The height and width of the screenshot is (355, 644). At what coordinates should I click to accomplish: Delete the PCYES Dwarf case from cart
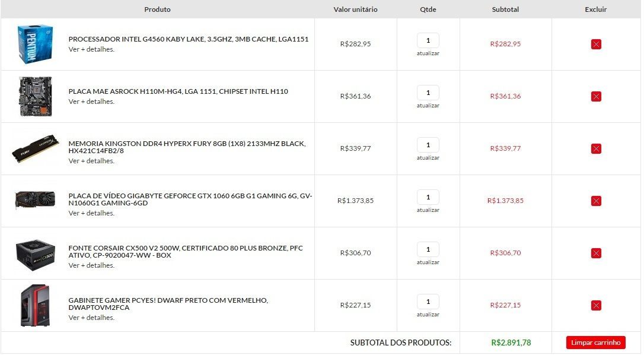596,305
